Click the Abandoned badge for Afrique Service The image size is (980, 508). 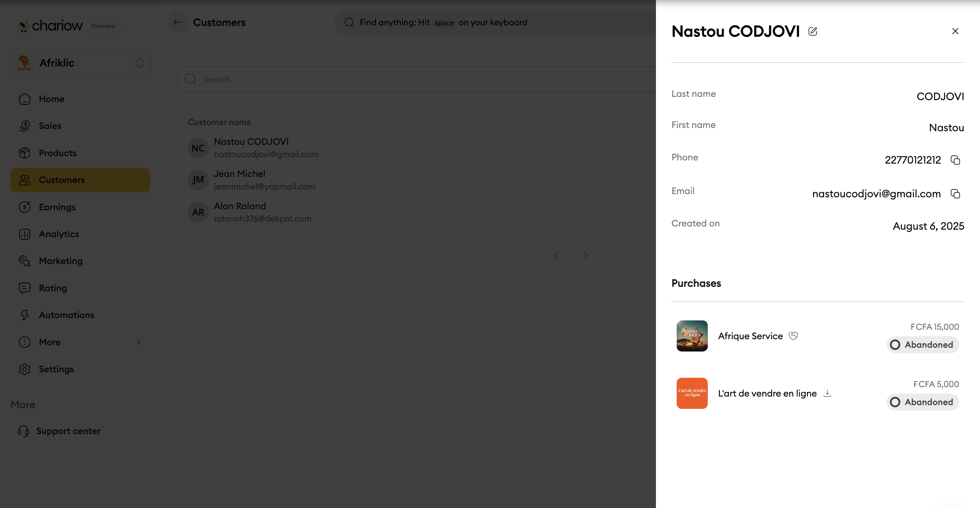coord(923,345)
